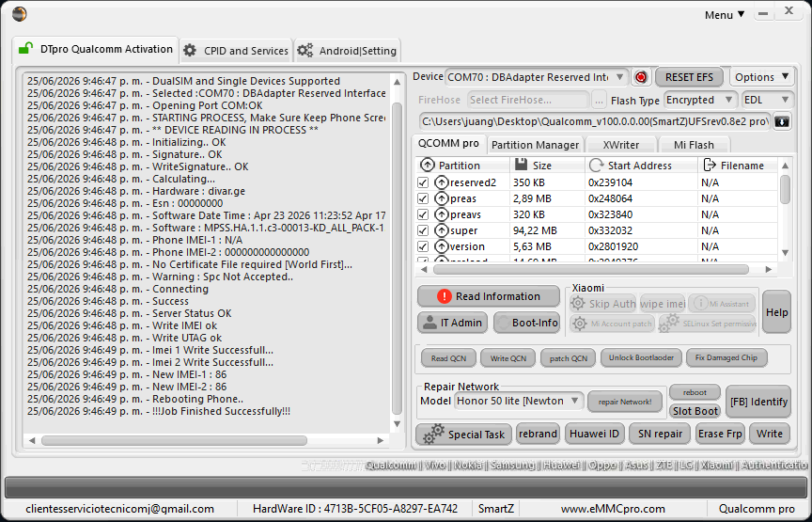This screenshot has width=812, height=522.
Task: Uncheck the reserved2 partition checkbox
Action: click(423, 182)
